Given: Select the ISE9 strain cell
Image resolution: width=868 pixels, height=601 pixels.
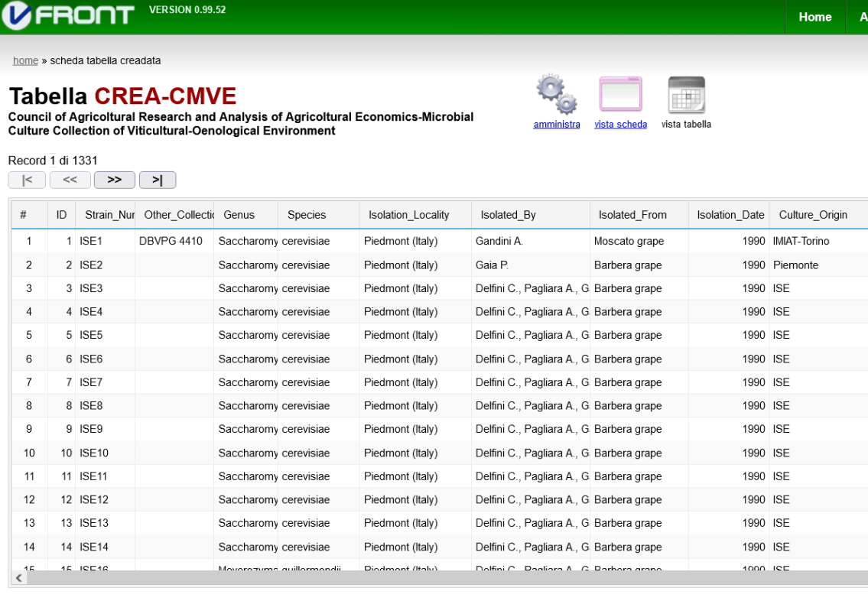Looking at the screenshot, I should click(x=106, y=429).
